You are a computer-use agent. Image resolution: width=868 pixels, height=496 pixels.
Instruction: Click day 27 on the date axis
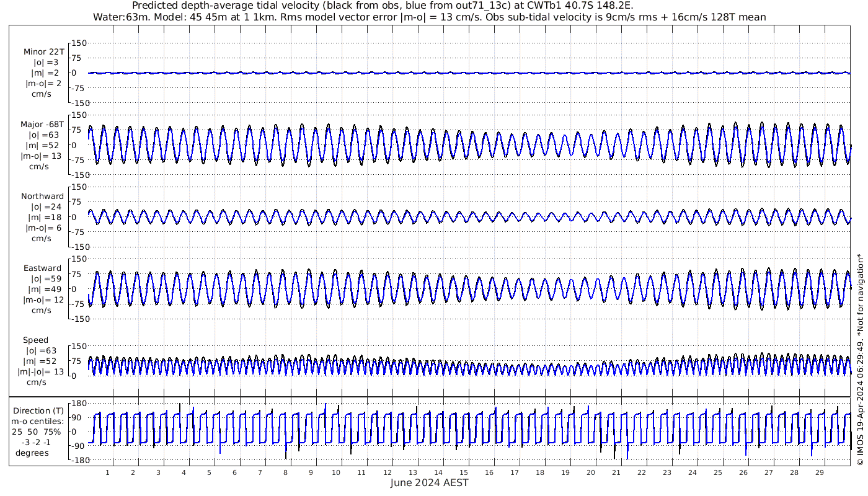tap(769, 472)
